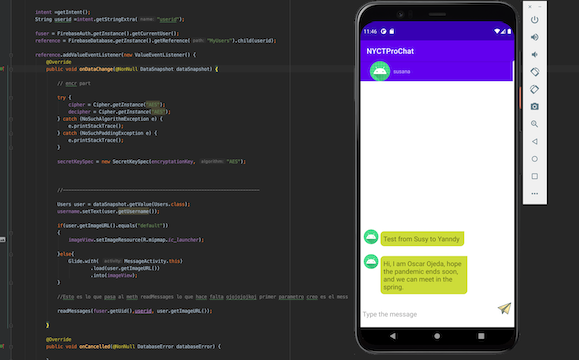The image size is (579, 360).
Task: Rotate the emulator left
Action: click(x=534, y=72)
